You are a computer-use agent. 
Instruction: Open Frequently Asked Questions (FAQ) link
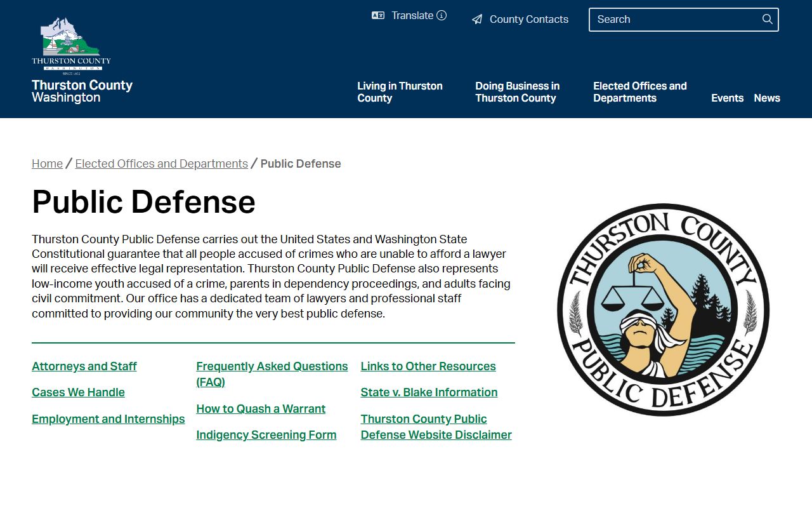pos(272,374)
